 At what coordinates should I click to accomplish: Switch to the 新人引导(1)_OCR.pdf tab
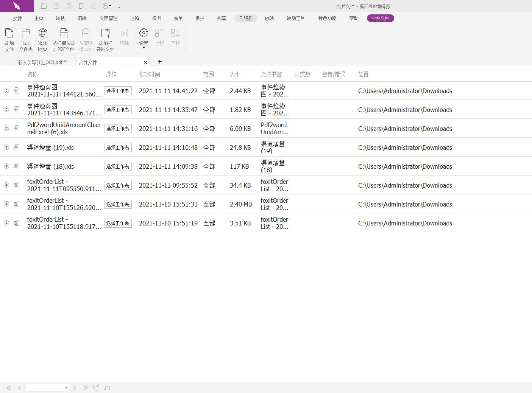tap(42, 62)
